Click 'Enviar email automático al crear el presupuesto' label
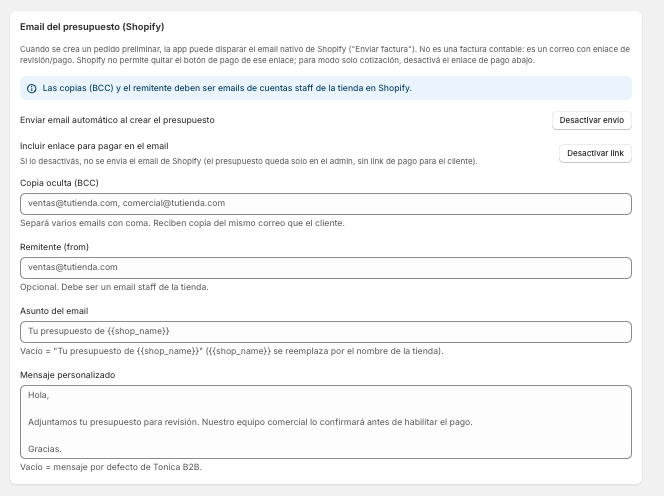Image resolution: width=664 pixels, height=496 pixels. point(117,120)
